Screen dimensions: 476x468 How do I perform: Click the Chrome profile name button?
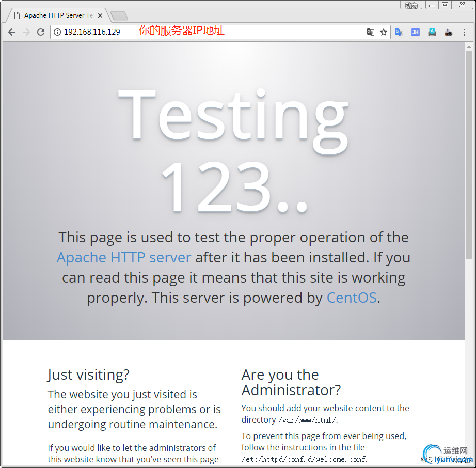[411, 5]
